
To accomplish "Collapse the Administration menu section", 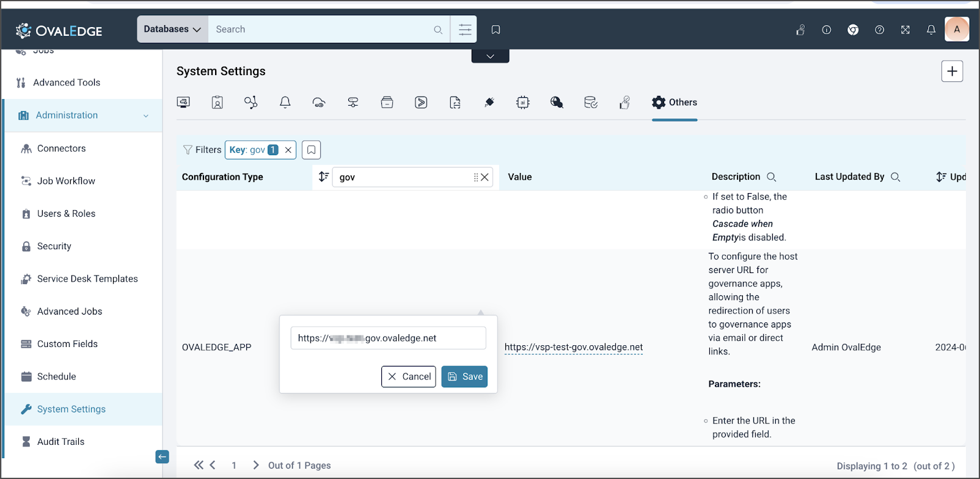I will point(145,115).
